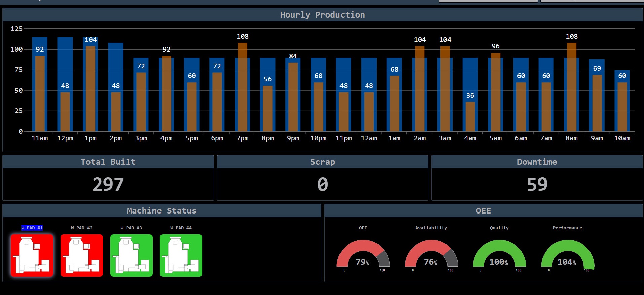The height and width of the screenshot is (295, 644).
Task: Click the Total Built value 297
Action: (x=108, y=184)
